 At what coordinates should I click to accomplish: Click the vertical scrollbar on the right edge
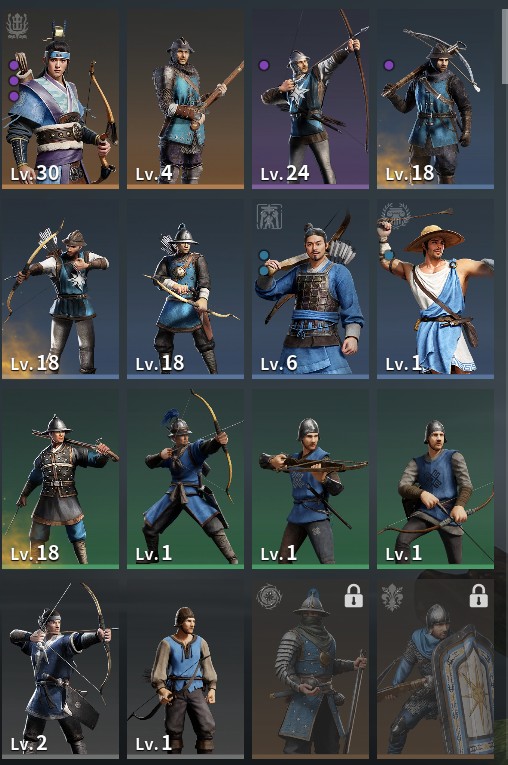click(505, 46)
